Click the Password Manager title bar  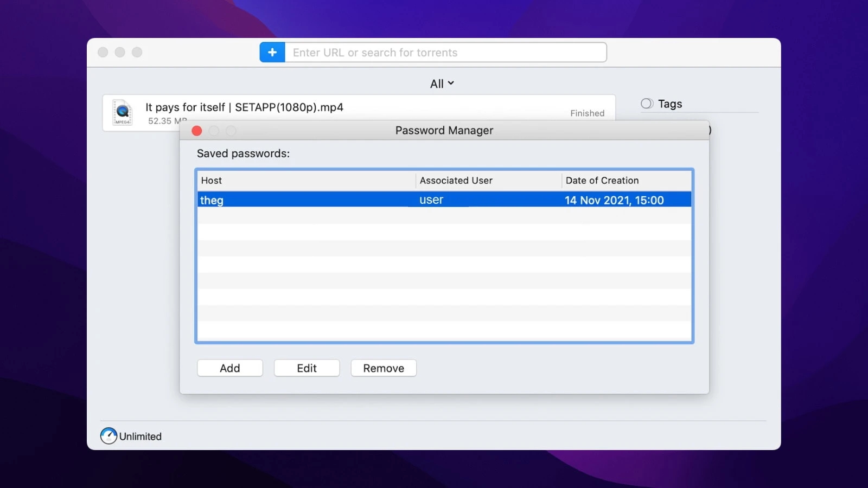coord(444,130)
